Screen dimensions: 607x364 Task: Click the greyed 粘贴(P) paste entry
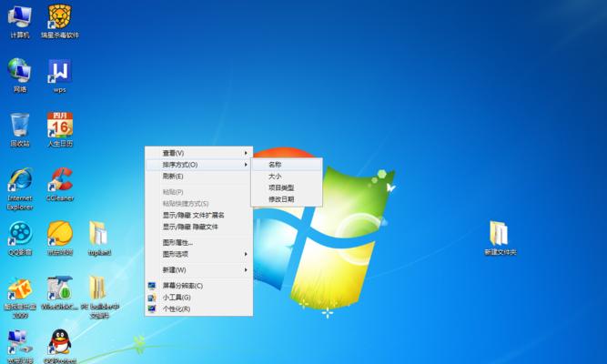[x=199, y=192]
